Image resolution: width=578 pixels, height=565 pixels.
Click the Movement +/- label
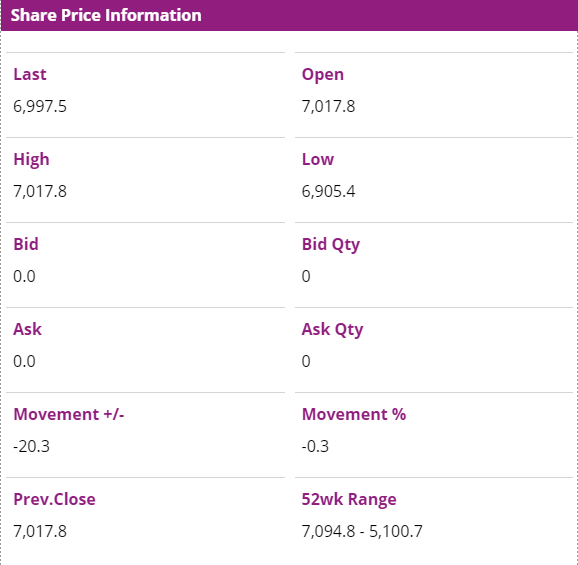[69, 414]
